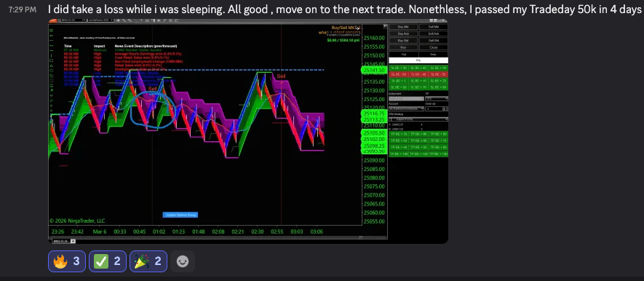
Task: Click the 02:55 time axis label
Action: (x=277, y=231)
